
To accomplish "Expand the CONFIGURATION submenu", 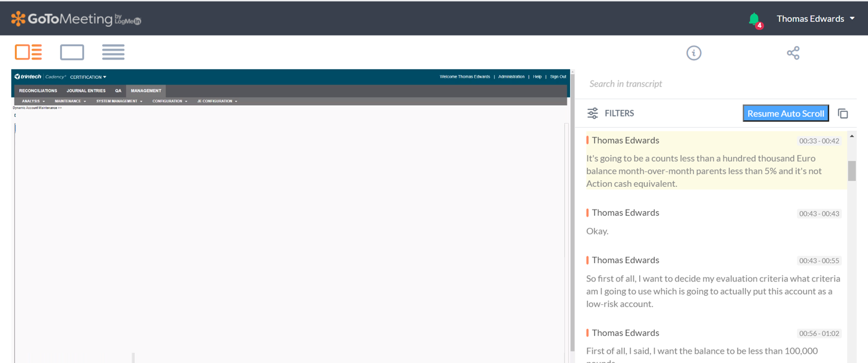I will point(170,101).
